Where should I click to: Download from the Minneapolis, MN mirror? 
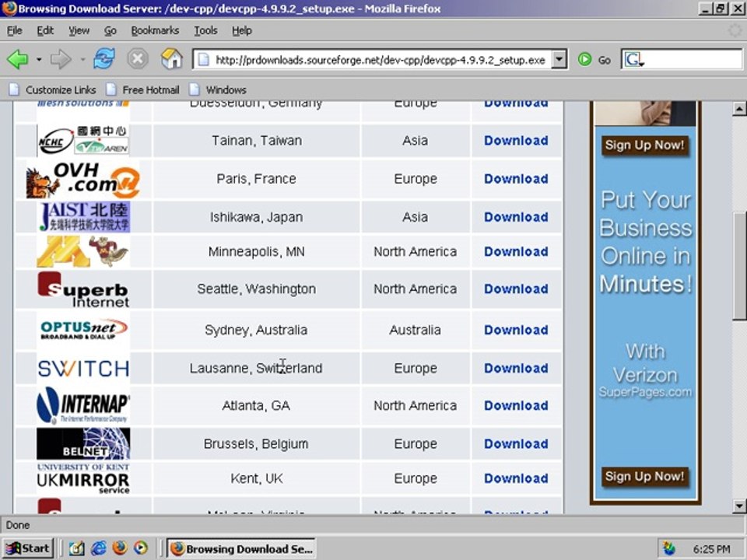pyautogui.click(x=516, y=251)
